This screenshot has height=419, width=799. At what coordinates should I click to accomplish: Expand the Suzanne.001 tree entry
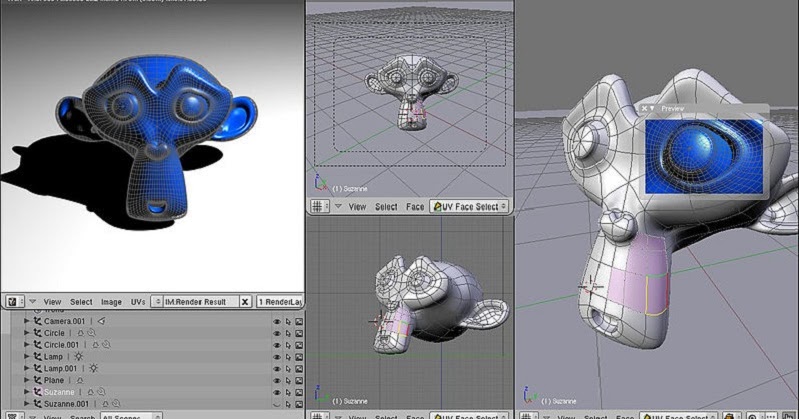click(26, 404)
